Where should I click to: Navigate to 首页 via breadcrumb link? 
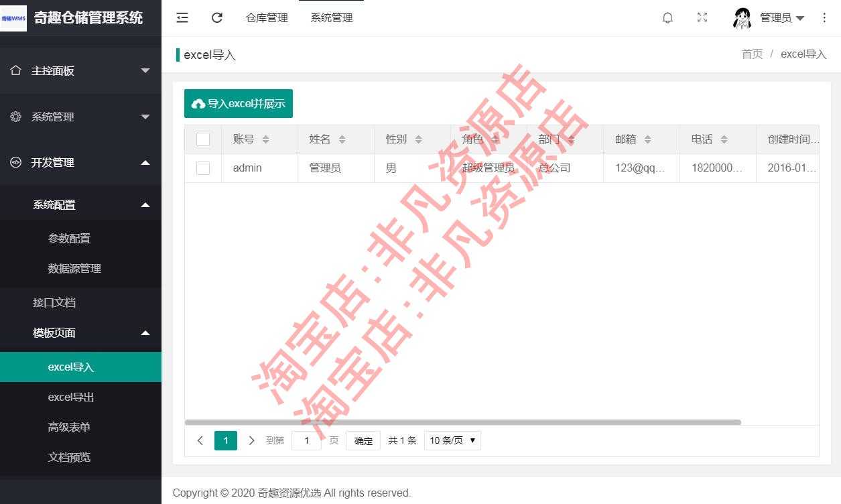click(x=752, y=54)
